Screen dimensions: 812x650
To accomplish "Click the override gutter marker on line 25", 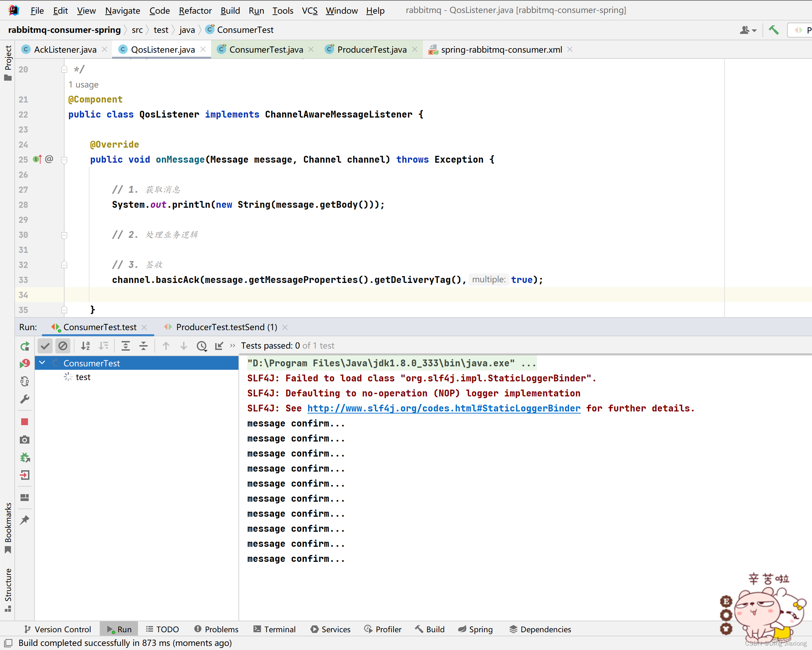I will tap(37, 159).
